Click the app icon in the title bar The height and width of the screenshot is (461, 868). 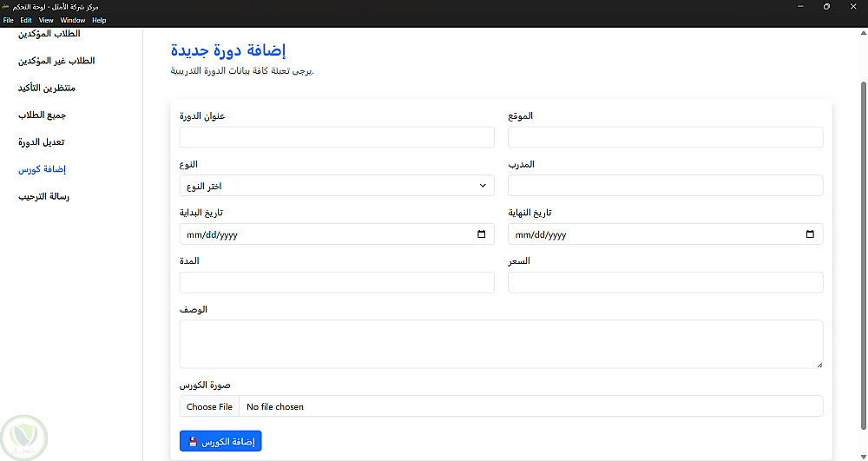tap(7, 7)
